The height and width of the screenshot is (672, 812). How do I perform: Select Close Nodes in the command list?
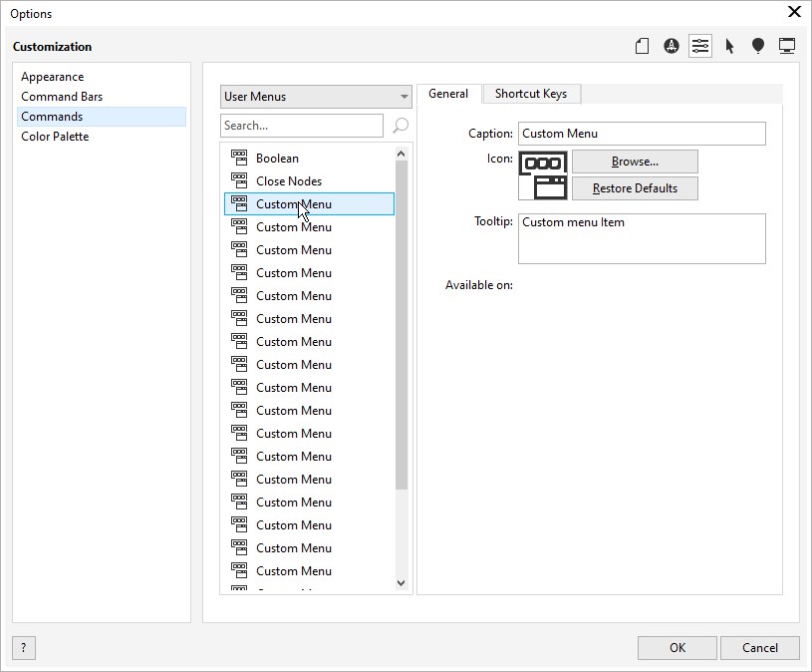click(x=288, y=181)
